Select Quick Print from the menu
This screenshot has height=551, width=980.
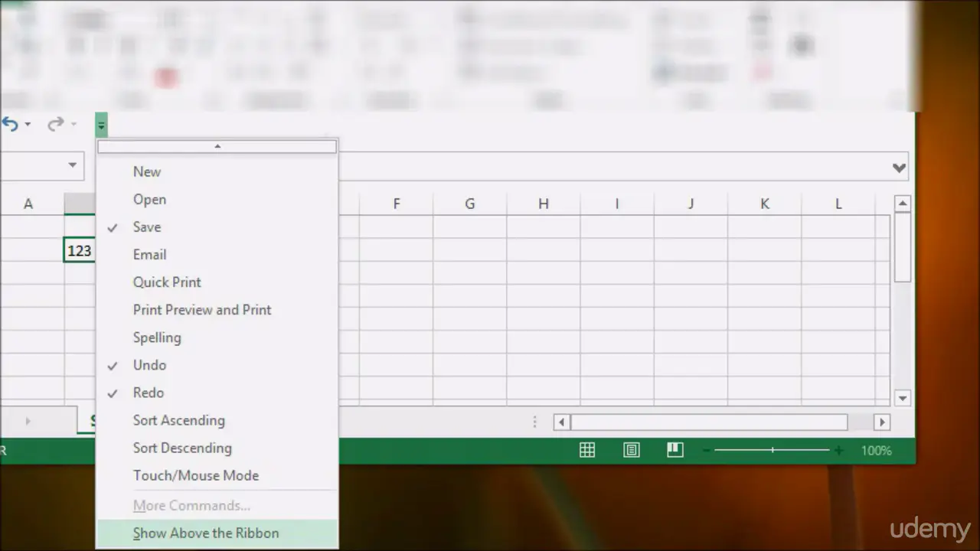(217, 282)
